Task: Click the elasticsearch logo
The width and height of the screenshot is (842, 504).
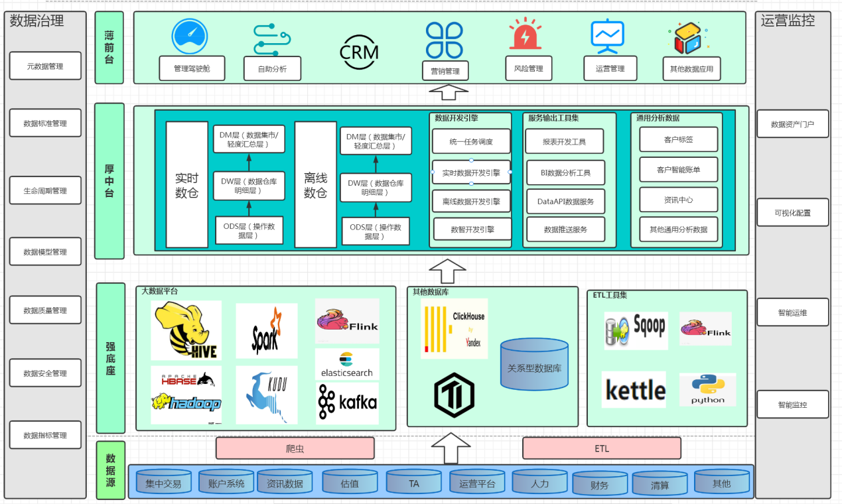Action: click(347, 364)
